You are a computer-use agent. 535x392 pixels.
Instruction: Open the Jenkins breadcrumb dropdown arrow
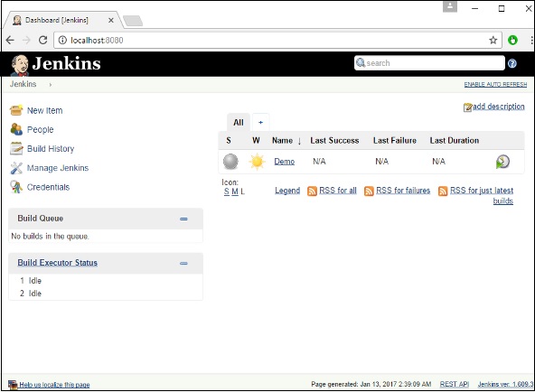point(51,85)
